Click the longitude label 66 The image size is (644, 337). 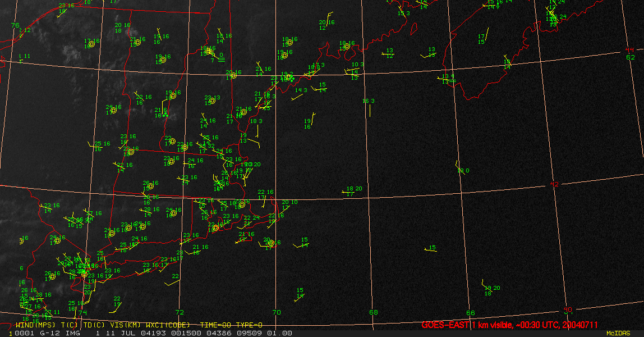tap(471, 313)
